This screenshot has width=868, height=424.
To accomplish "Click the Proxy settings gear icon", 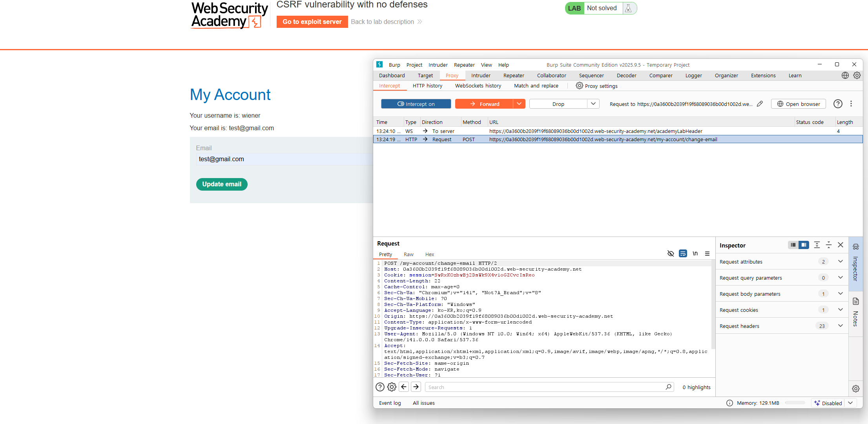I will (579, 86).
